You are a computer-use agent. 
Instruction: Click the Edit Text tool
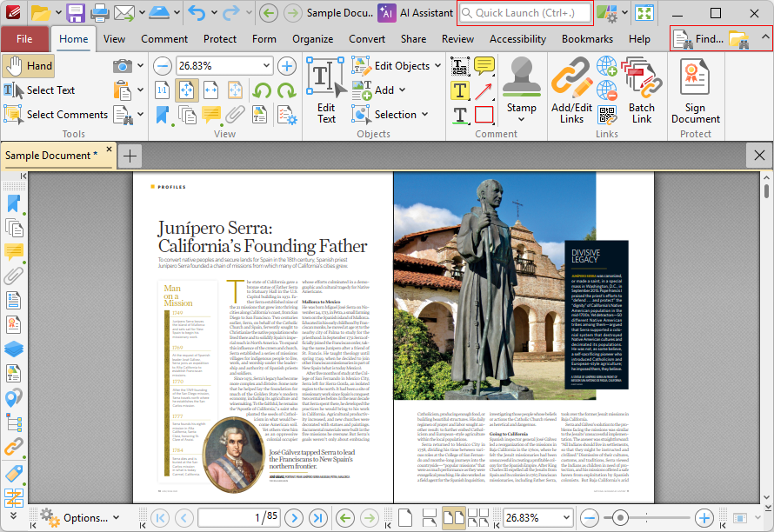326,90
